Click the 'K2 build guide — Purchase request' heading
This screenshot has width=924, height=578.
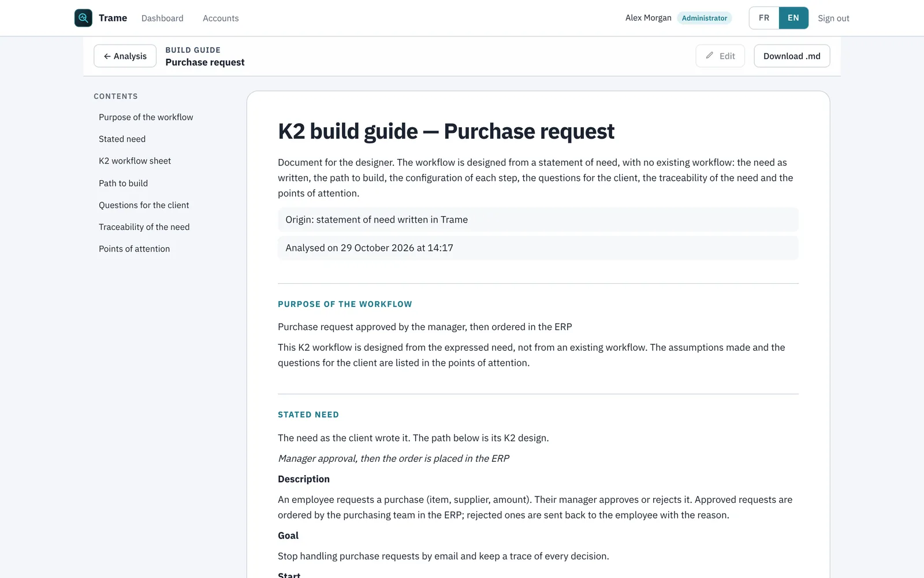point(446,131)
